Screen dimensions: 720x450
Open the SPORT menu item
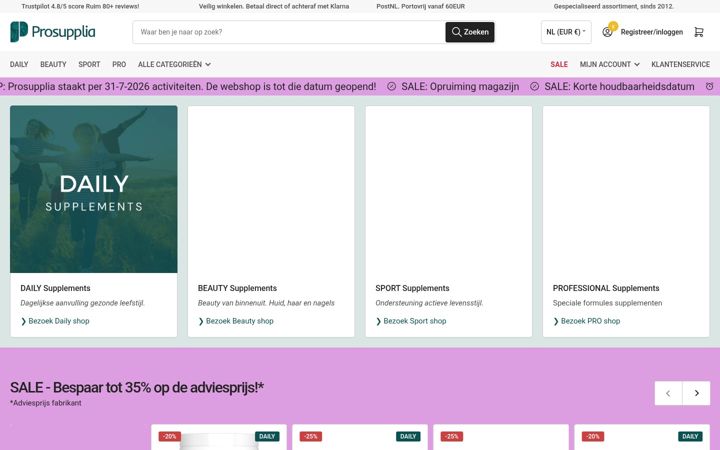89,64
